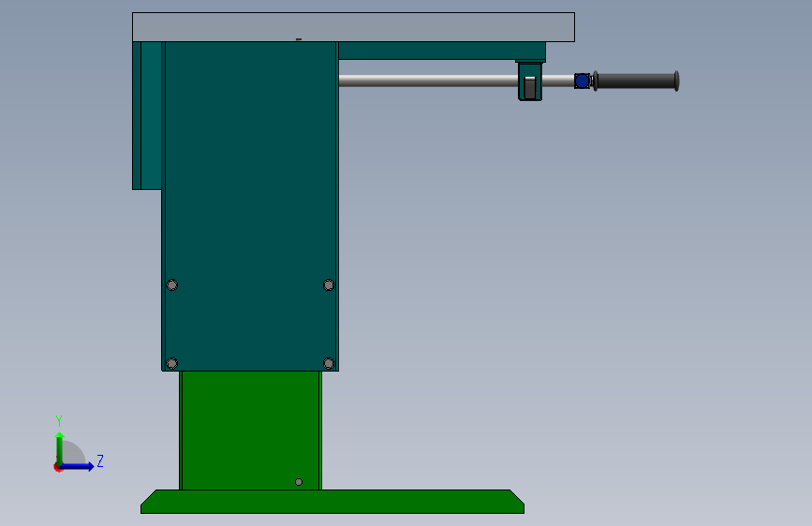812x526 pixels.
Task: Select the green pedestal column
Action: point(251,431)
